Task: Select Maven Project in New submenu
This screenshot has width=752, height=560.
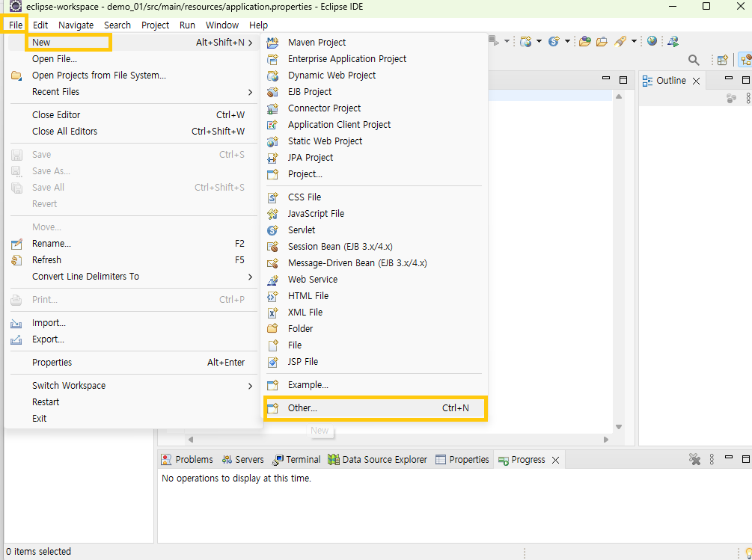Action: coord(375,43)
